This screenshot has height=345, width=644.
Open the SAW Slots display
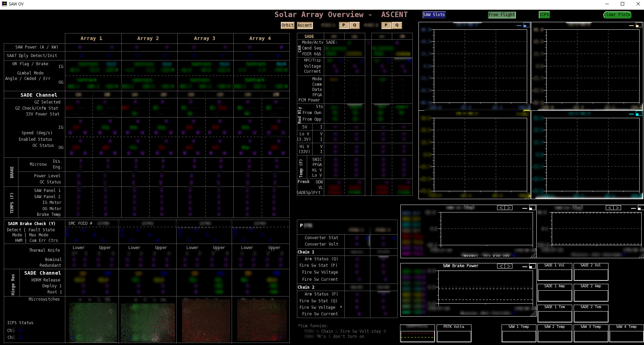pyautogui.click(x=434, y=15)
